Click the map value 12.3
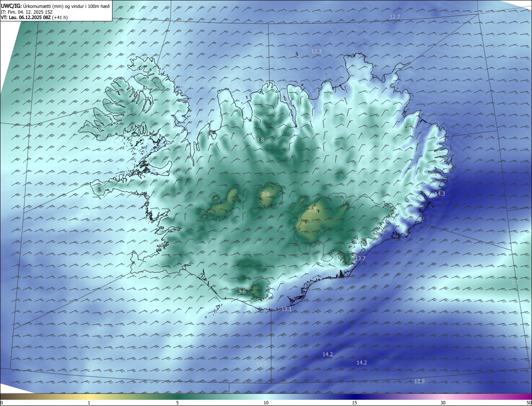Viewport: 532px width, 406px height. [316, 51]
